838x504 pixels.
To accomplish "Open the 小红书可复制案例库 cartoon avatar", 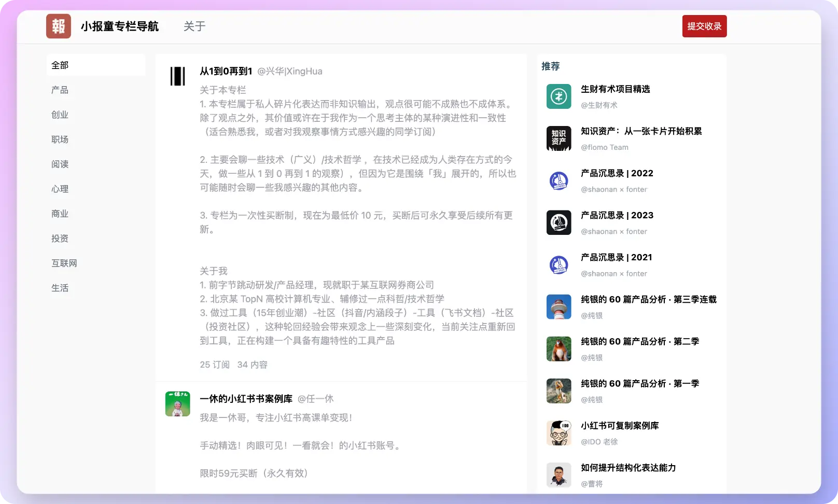I will 558,432.
